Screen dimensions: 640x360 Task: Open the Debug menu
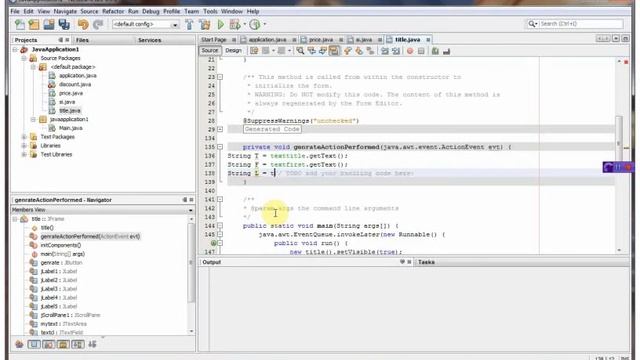click(x=151, y=11)
